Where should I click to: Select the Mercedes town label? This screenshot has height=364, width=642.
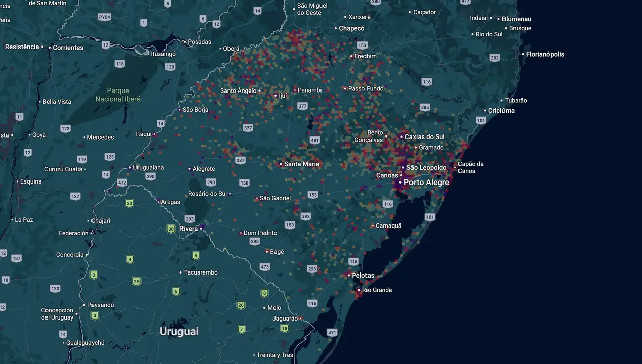point(101,137)
